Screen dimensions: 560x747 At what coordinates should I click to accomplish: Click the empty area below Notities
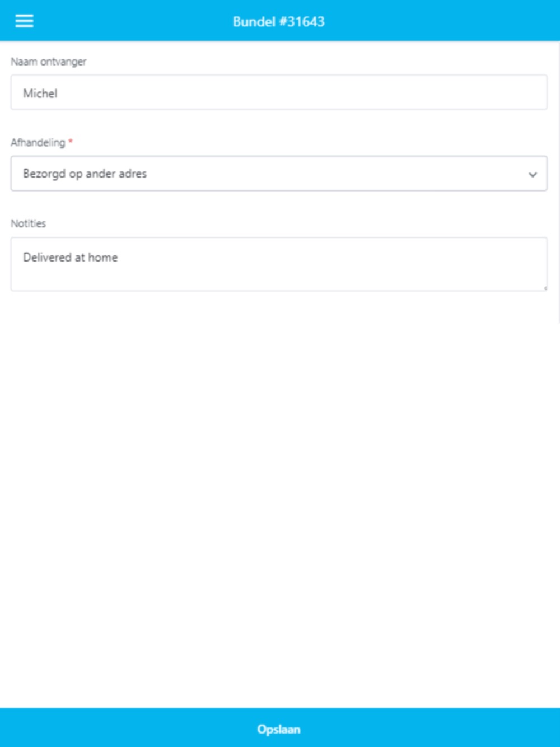(279, 498)
